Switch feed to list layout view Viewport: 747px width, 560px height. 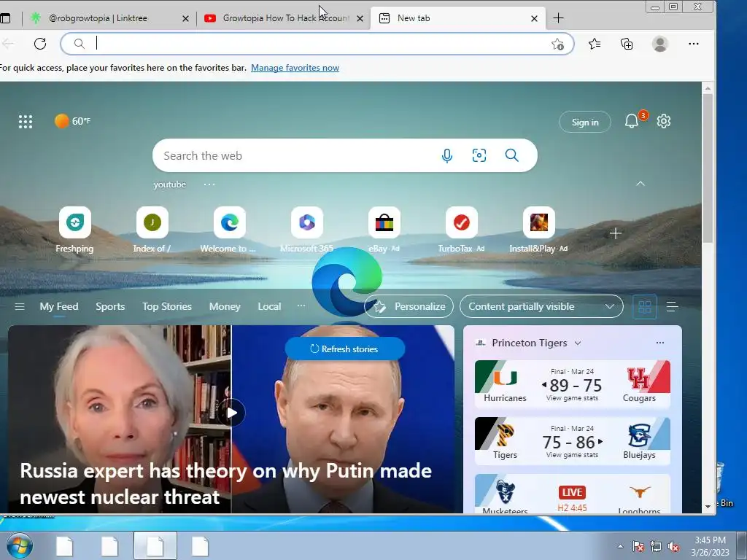[672, 307]
